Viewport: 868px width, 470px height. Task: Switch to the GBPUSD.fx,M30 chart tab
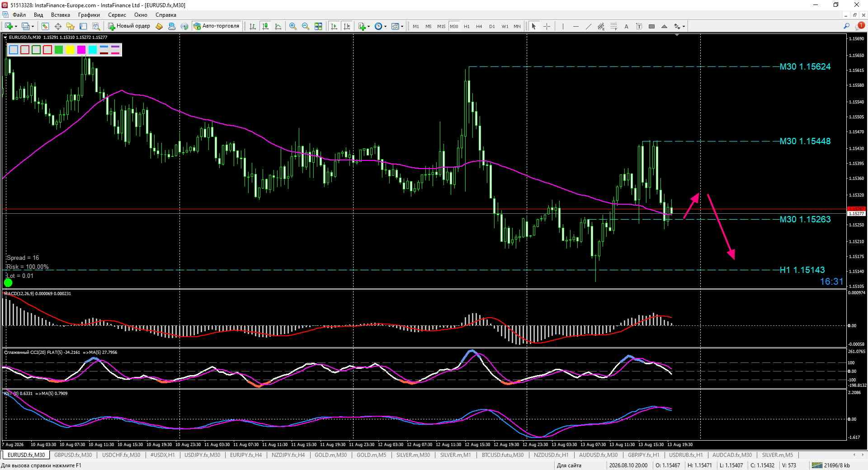[73, 455]
